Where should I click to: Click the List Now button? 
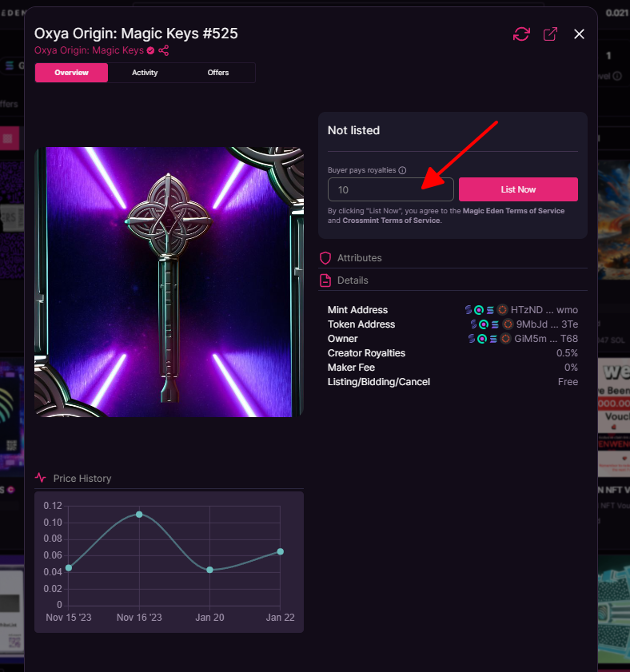[518, 189]
